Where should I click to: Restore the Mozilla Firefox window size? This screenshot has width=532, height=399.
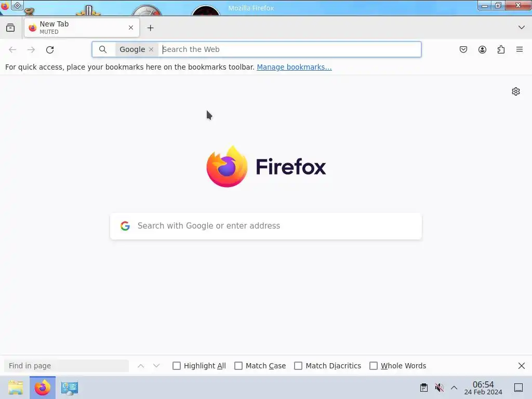tap(498, 5)
